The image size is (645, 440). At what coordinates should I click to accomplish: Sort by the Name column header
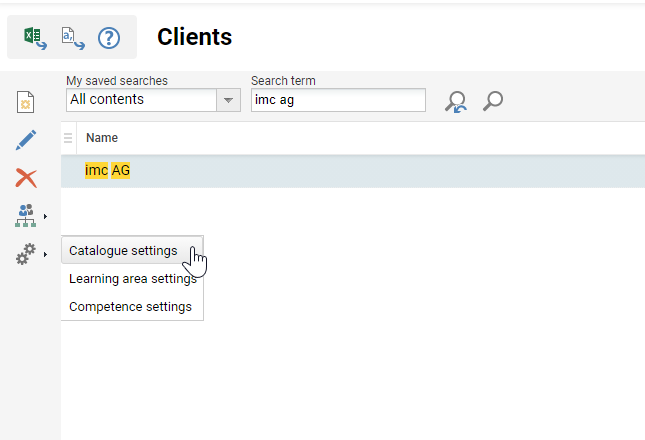tap(102, 138)
